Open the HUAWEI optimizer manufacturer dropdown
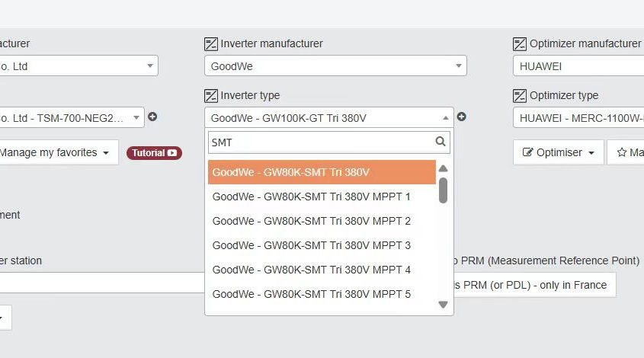 (x=578, y=66)
